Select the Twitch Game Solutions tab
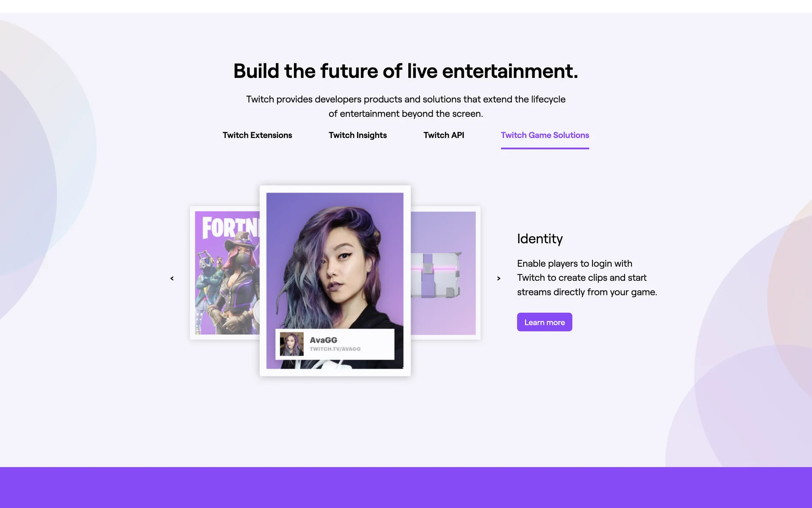This screenshot has height=508, width=812. (545, 135)
